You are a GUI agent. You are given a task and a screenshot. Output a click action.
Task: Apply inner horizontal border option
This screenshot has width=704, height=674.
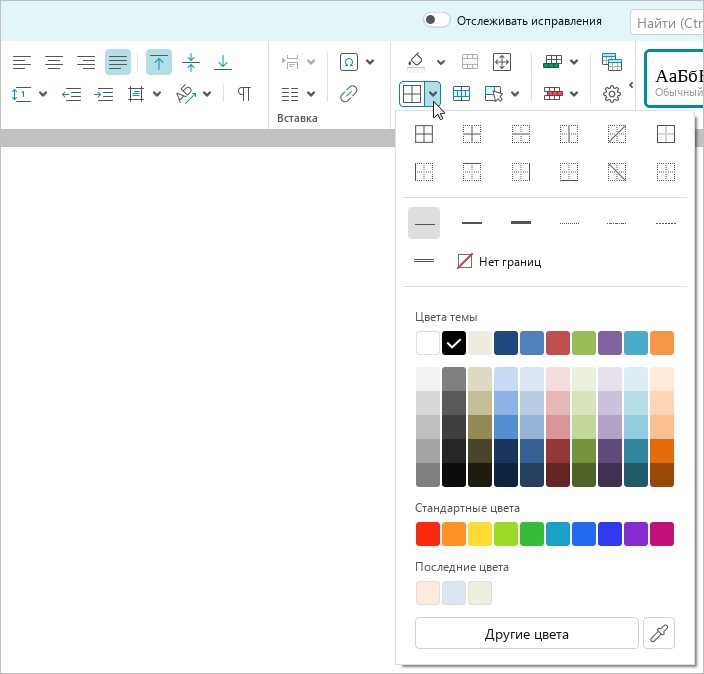pos(521,134)
